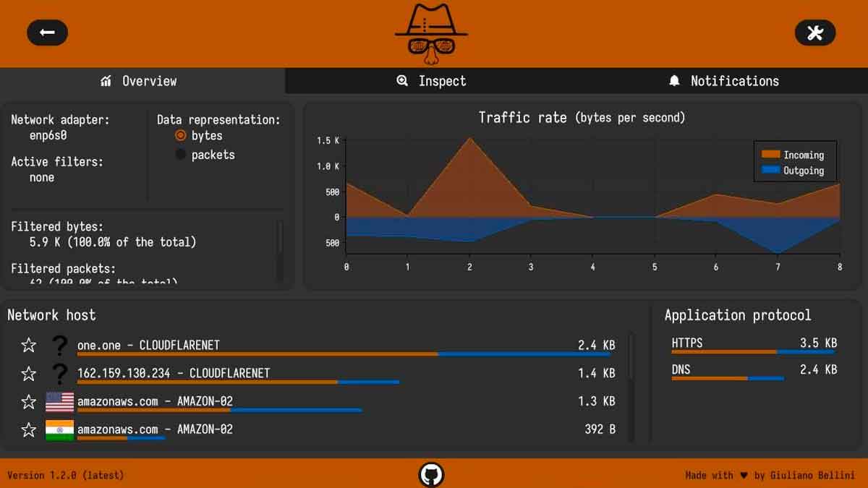Viewport: 868px width, 488px height.
Task: Click the Active filters none value
Action: [42, 178]
